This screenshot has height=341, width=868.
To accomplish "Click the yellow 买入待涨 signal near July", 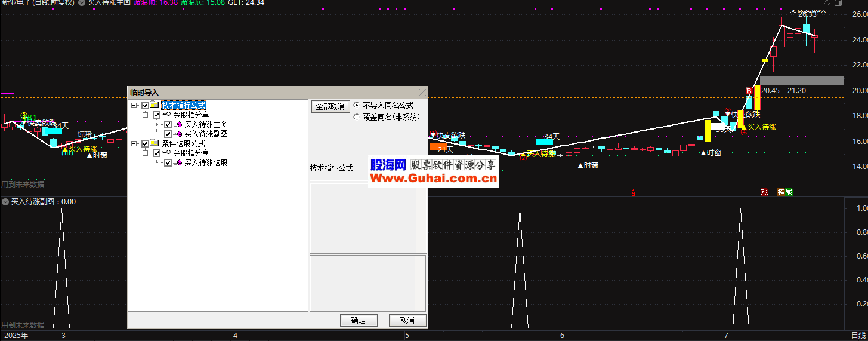I will pos(762,127).
